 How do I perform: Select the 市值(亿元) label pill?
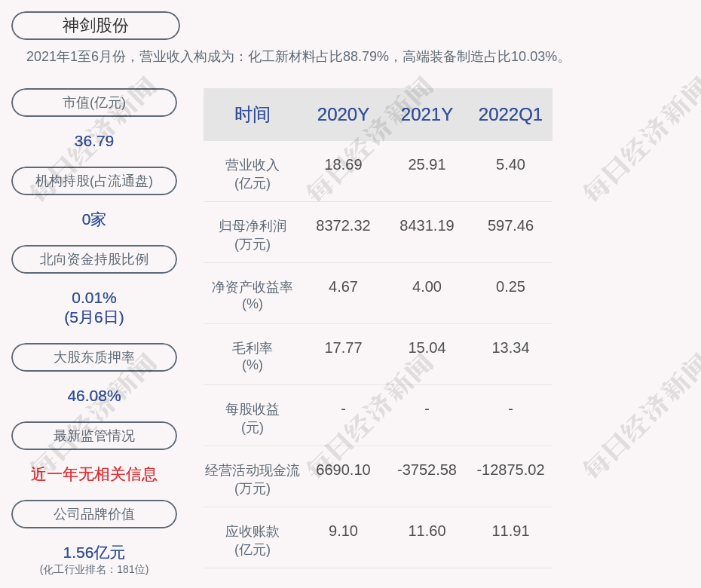[x=94, y=103]
